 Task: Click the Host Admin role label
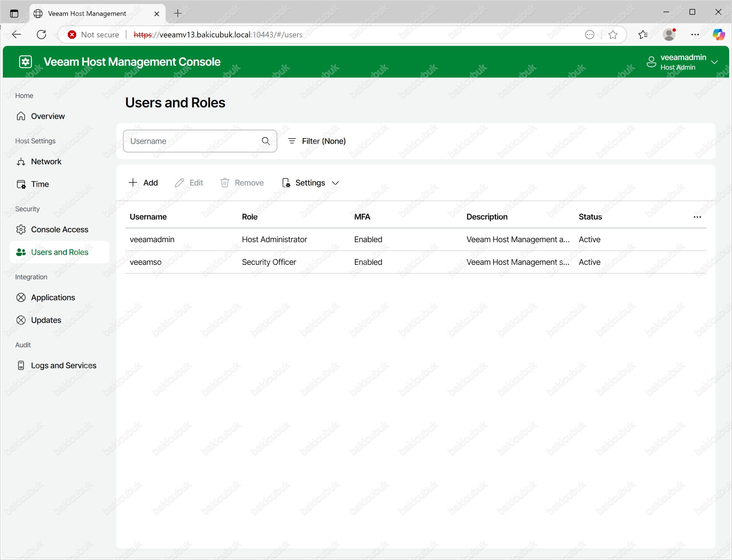coord(678,67)
